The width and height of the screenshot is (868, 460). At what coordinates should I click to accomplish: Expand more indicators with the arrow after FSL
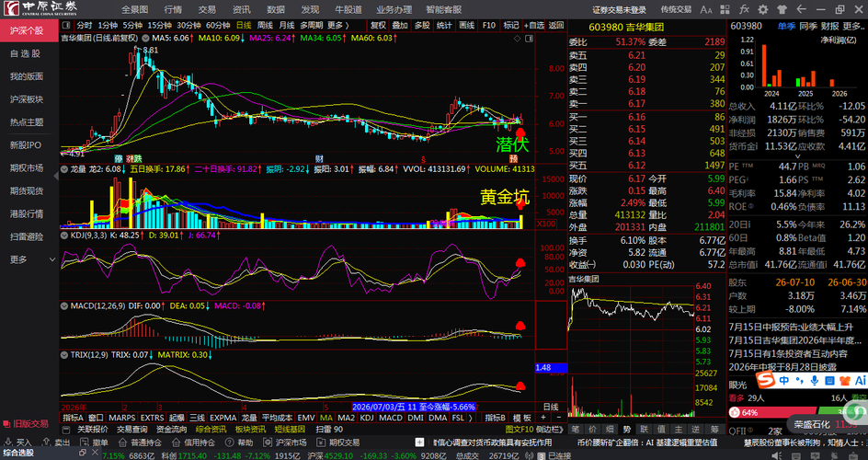tap(470, 418)
